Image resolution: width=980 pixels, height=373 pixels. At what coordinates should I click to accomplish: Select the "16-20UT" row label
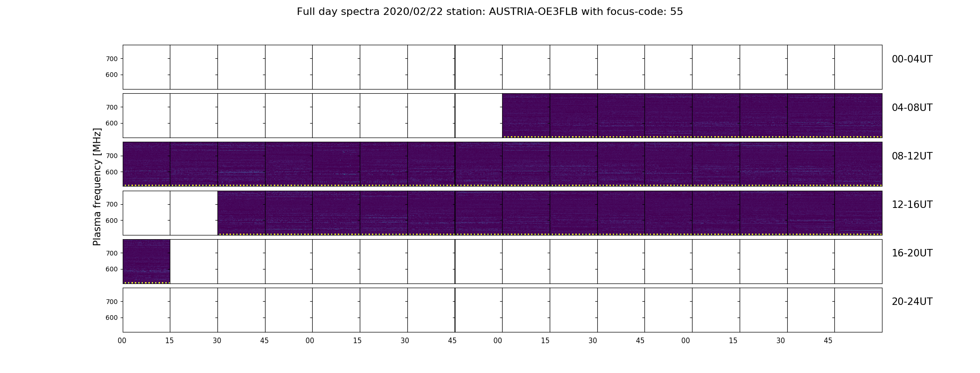coord(912,253)
